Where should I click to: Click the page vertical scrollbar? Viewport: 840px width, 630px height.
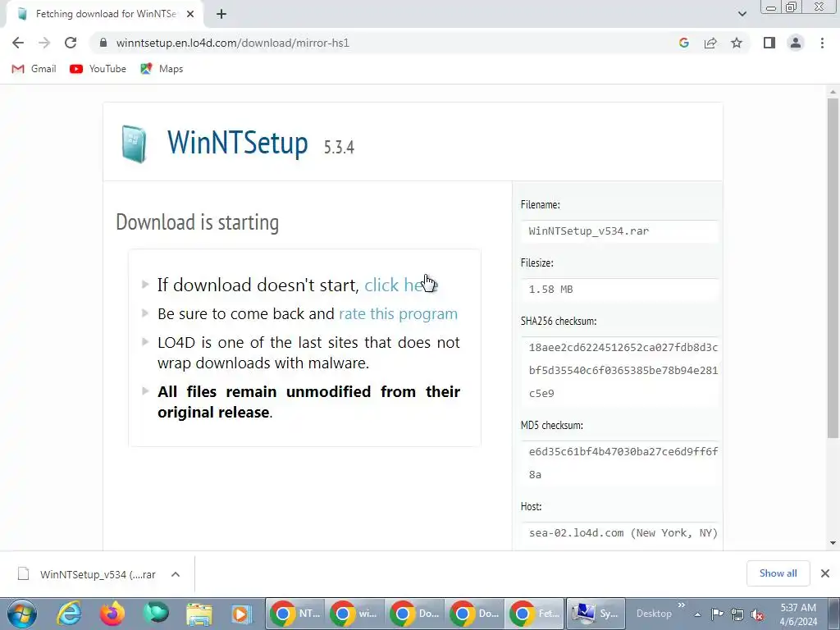pyautogui.click(x=833, y=268)
